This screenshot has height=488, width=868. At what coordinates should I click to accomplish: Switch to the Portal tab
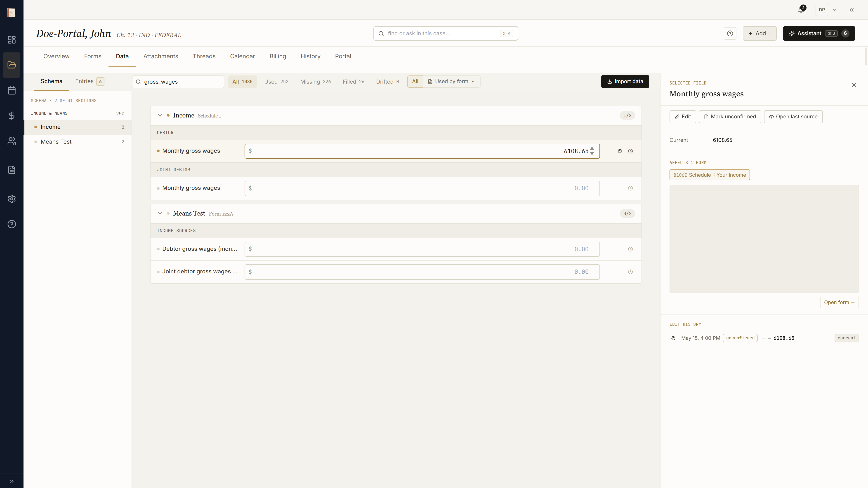(343, 56)
